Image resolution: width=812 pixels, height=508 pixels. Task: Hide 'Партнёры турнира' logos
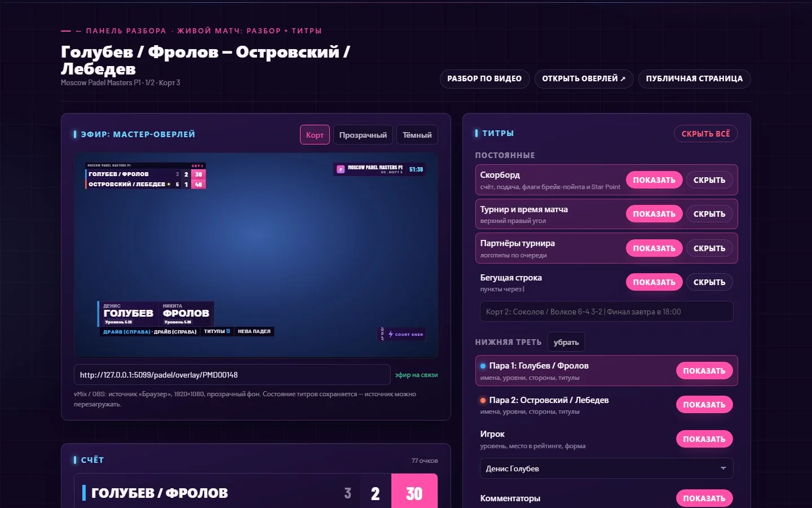(709, 248)
